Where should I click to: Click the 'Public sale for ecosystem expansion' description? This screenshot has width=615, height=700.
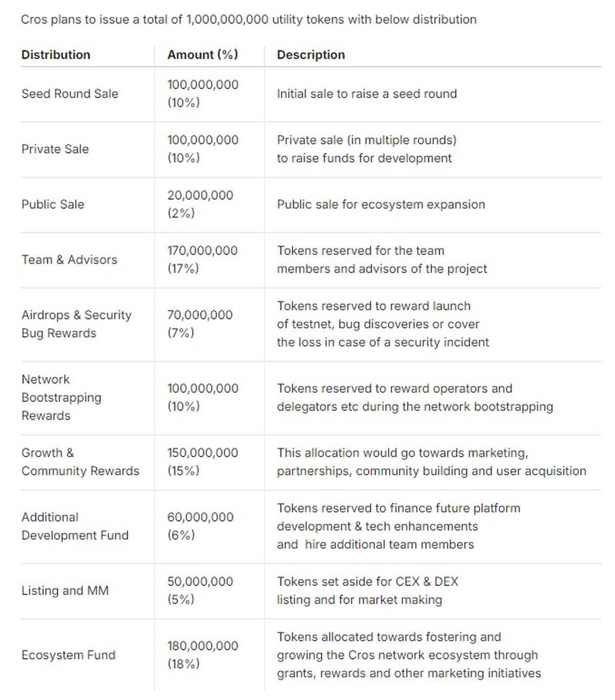click(x=381, y=204)
